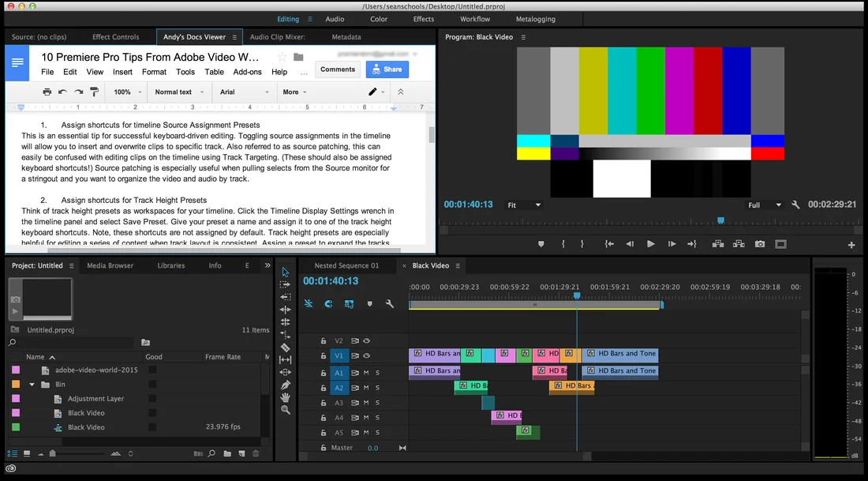Select the Untitled.prproj preview thumbnail
Image resolution: width=868 pixels, height=481 pixels.
click(40, 299)
